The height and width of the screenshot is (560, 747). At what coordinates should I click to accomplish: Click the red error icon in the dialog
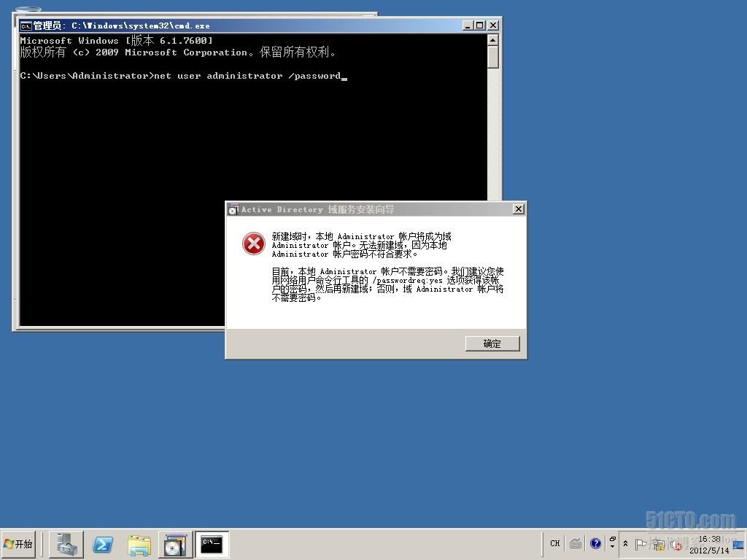coord(254,244)
